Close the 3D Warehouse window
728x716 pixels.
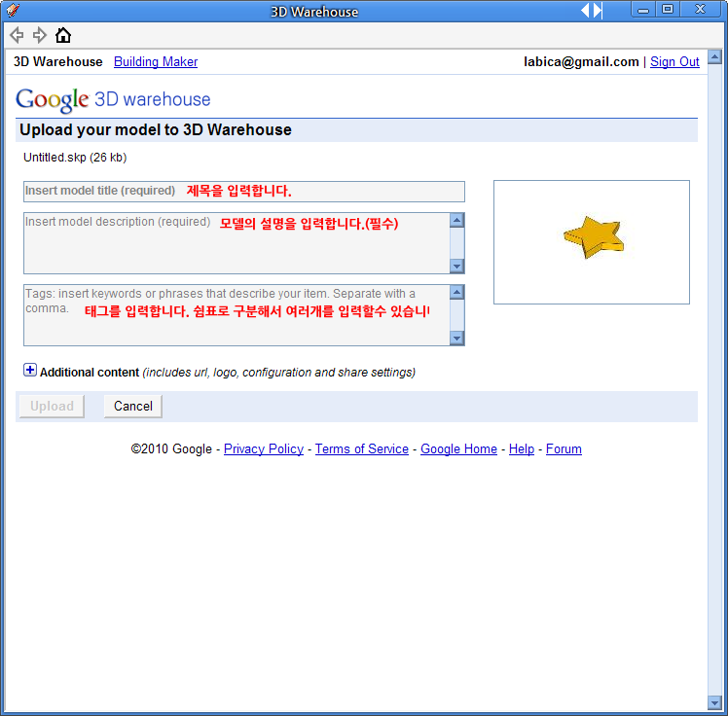[x=700, y=10]
